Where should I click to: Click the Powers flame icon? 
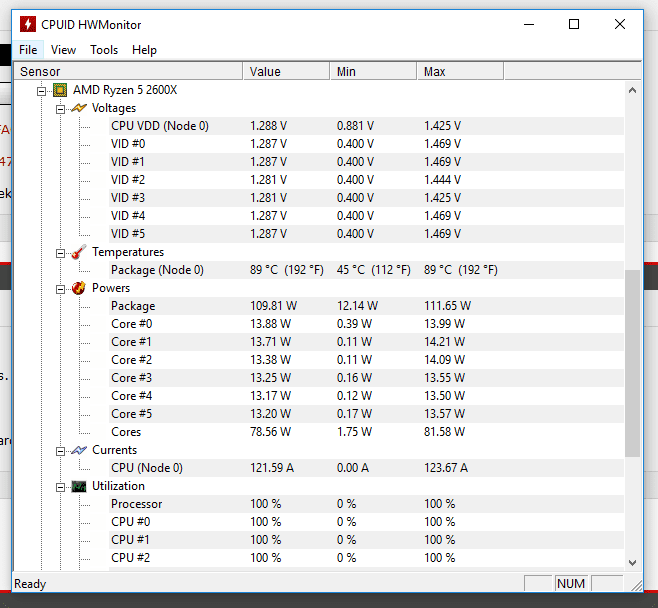click(78, 288)
